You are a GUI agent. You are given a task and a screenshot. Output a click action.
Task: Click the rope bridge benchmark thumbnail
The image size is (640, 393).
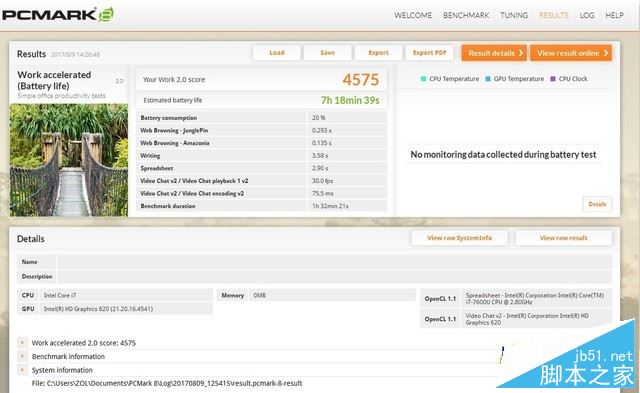[69, 160]
